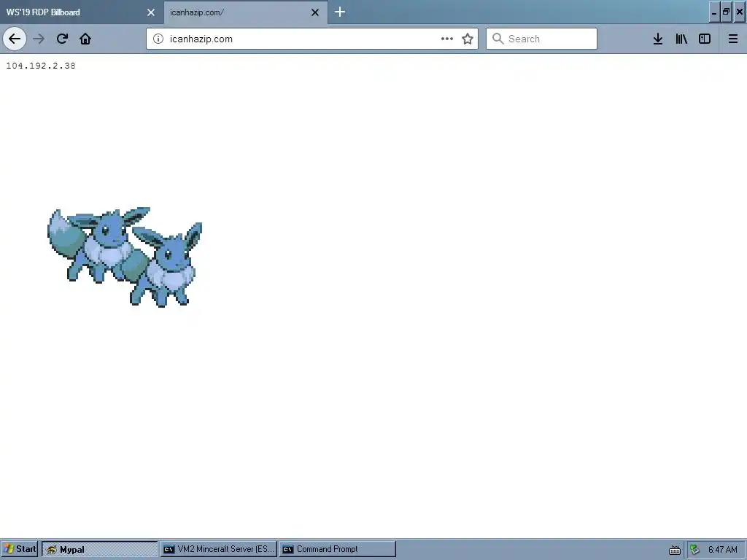Click the 104.192.2.38 IP address text

click(41, 66)
